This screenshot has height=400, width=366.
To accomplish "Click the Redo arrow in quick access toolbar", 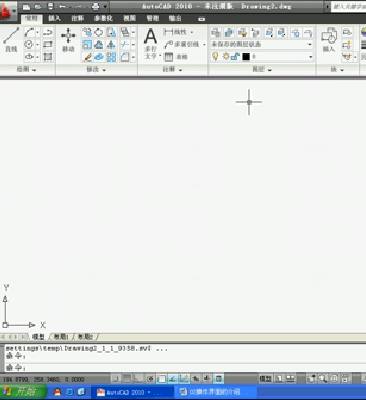I will tap(79, 7).
